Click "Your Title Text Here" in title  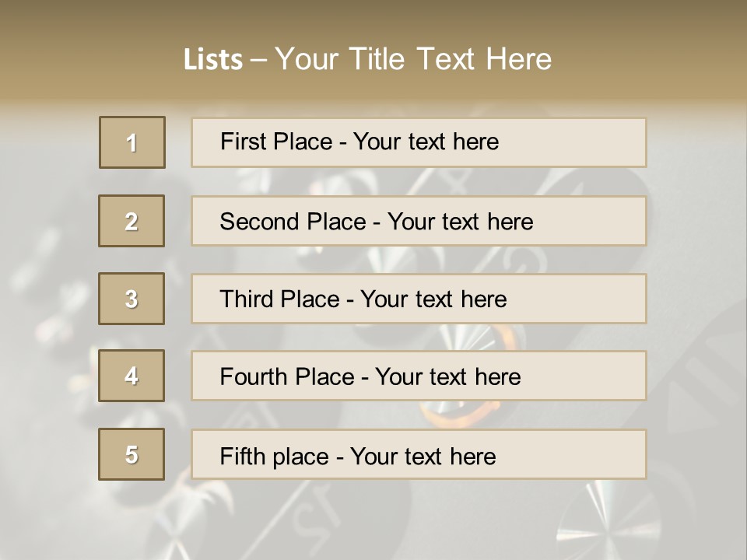413,59
